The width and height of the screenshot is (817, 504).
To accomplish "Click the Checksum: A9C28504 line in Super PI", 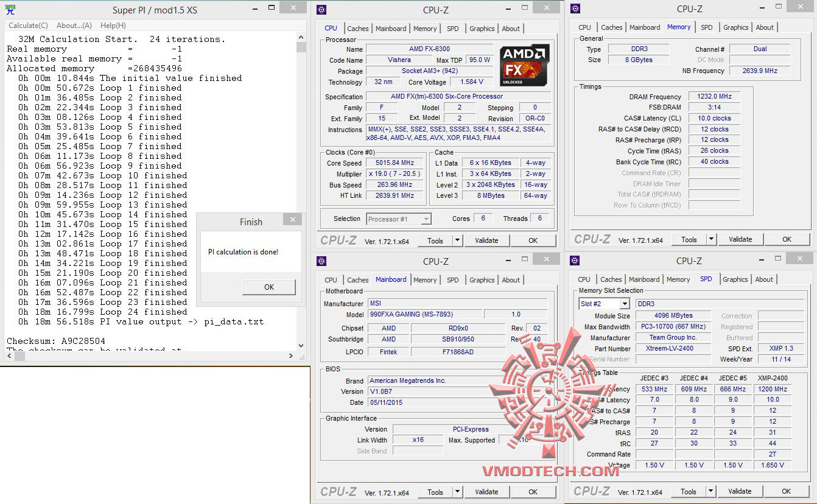I will 56,341.
